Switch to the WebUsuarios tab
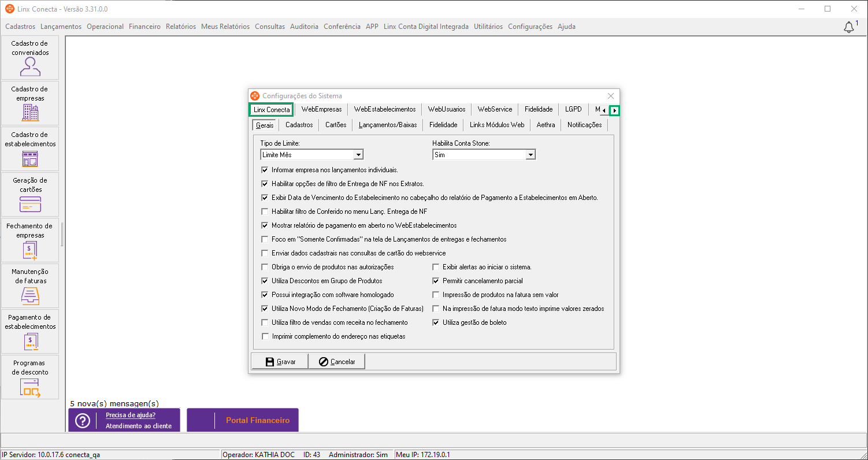The height and width of the screenshot is (460, 868). (447, 109)
